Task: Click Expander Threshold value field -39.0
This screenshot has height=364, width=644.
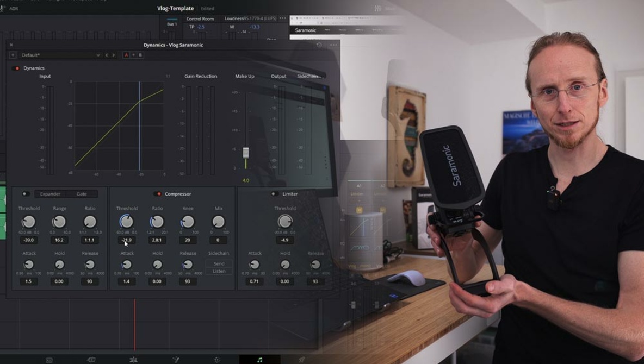Action: tap(28, 240)
